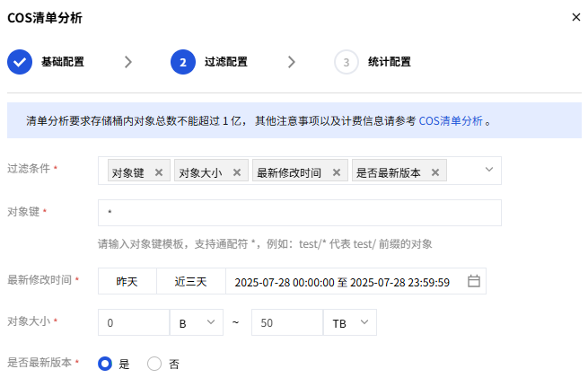Click arrow between 过滤配置 and 统计配置
Image resolution: width=588 pixels, height=378 pixels.
(x=292, y=62)
